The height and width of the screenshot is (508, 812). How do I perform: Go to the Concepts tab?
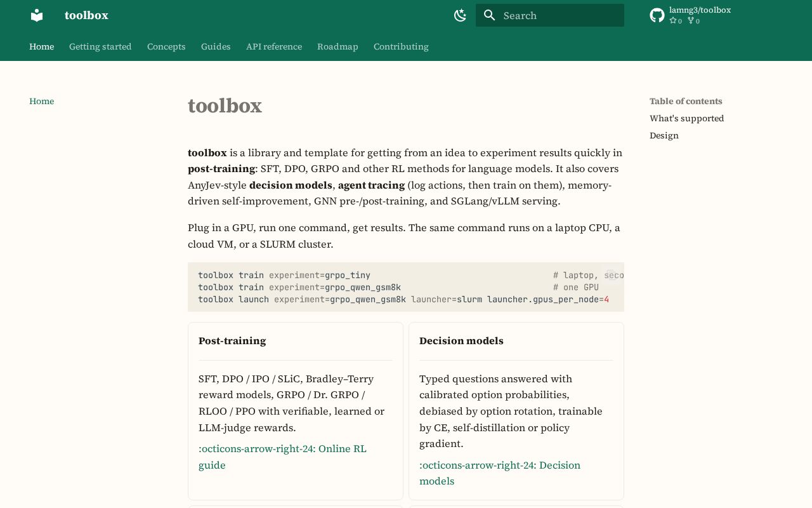(166, 46)
